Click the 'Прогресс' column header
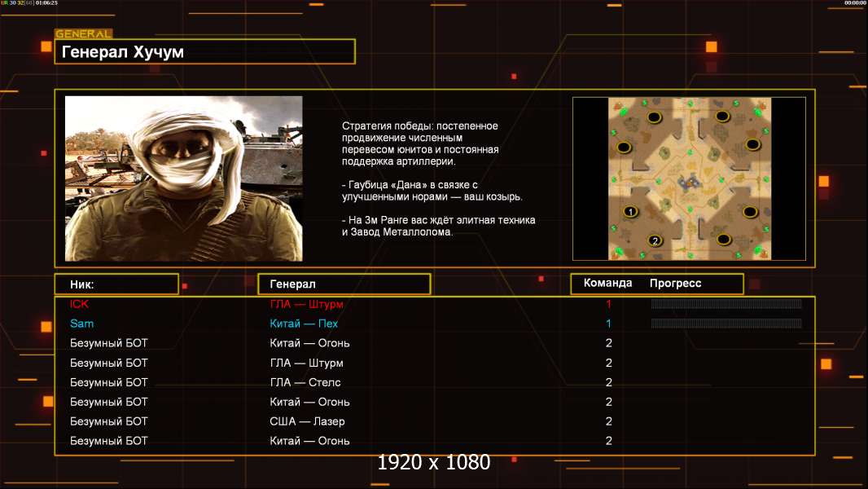868x489 pixels. pyautogui.click(x=675, y=284)
